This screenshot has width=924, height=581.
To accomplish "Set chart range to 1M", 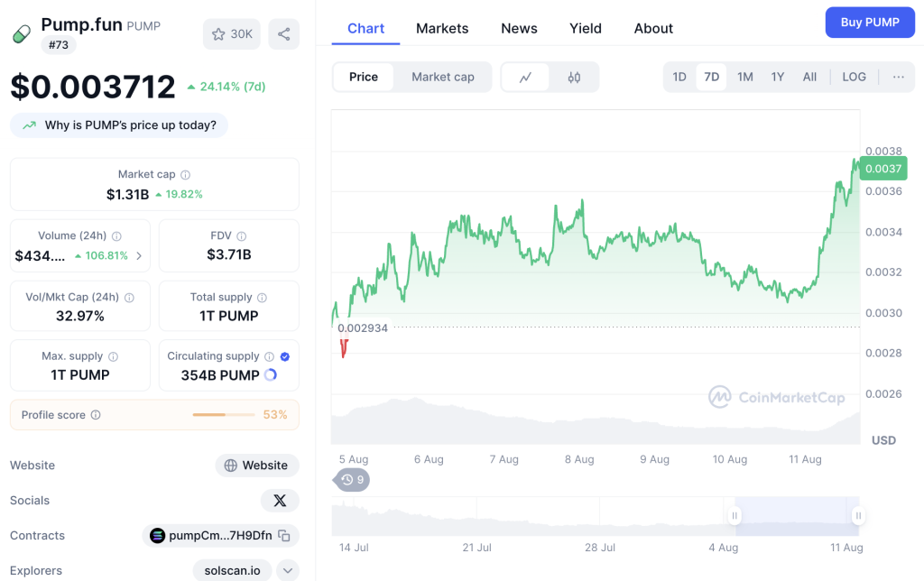I will click(x=744, y=78).
